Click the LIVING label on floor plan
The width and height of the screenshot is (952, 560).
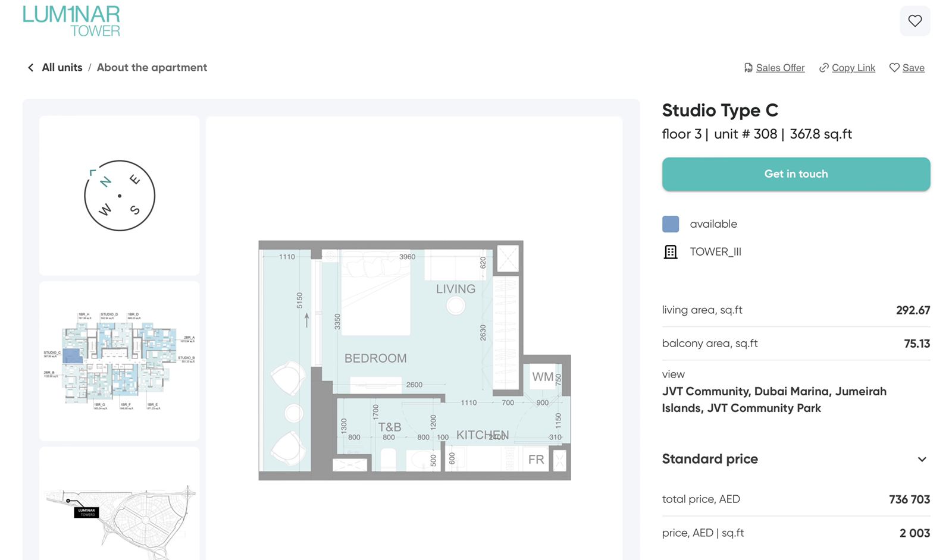(456, 289)
